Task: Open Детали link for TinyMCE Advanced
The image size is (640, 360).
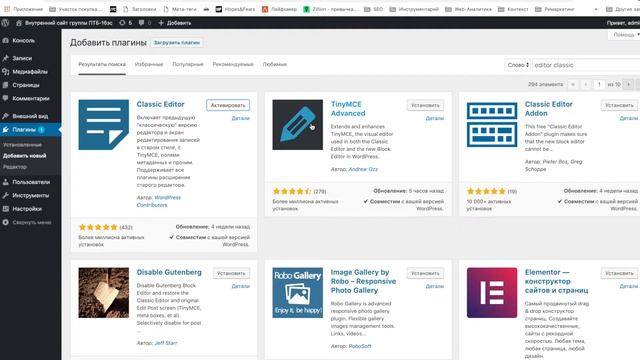Action: coord(435,118)
